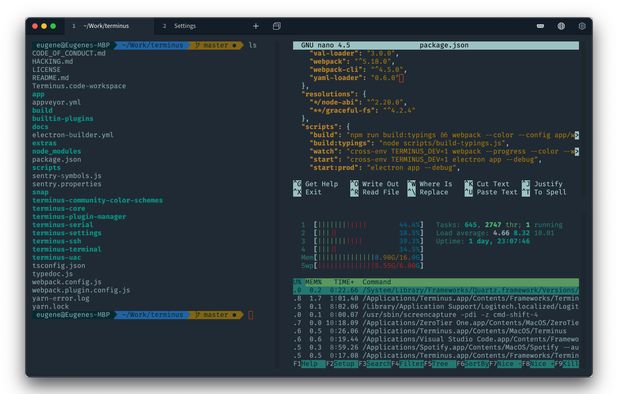Select htop row for Quartz.framework process

(x=436, y=290)
